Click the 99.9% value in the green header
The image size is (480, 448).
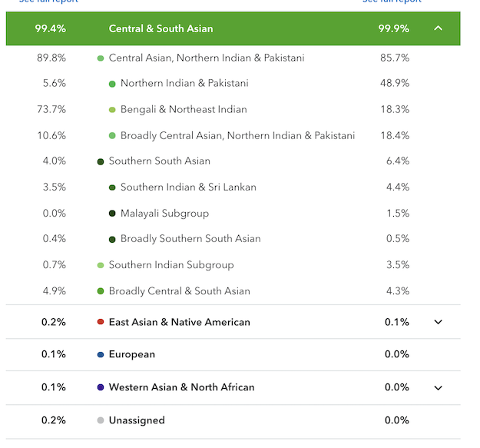394,28
